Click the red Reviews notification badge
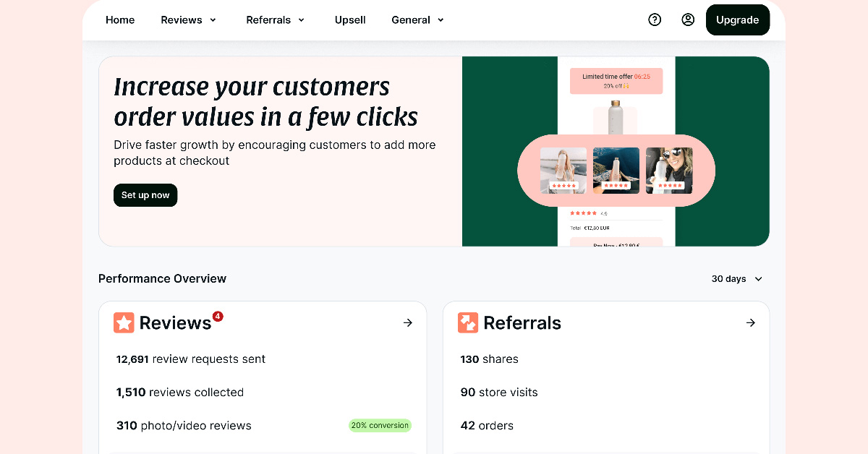This screenshot has width=868, height=454. (218, 317)
